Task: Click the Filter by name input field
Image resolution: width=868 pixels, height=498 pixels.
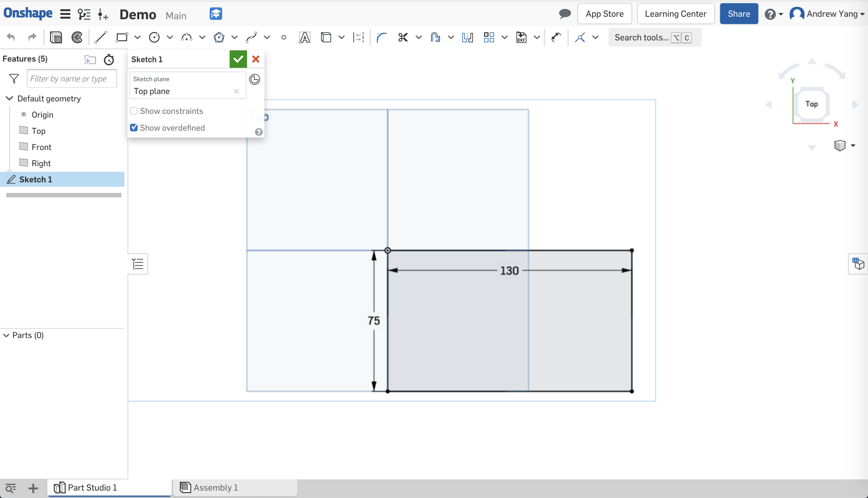Action: tap(71, 79)
